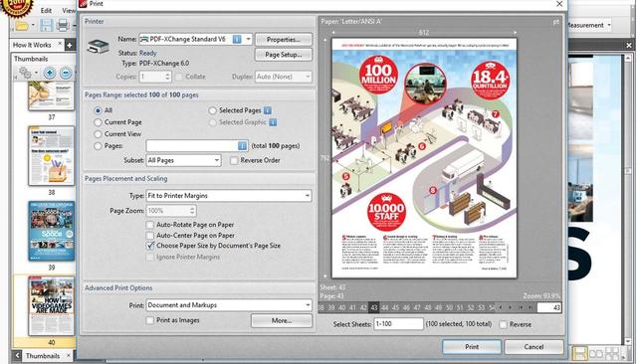Open the Document and Markups dropdown
The image size is (637, 364).
(x=229, y=304)
